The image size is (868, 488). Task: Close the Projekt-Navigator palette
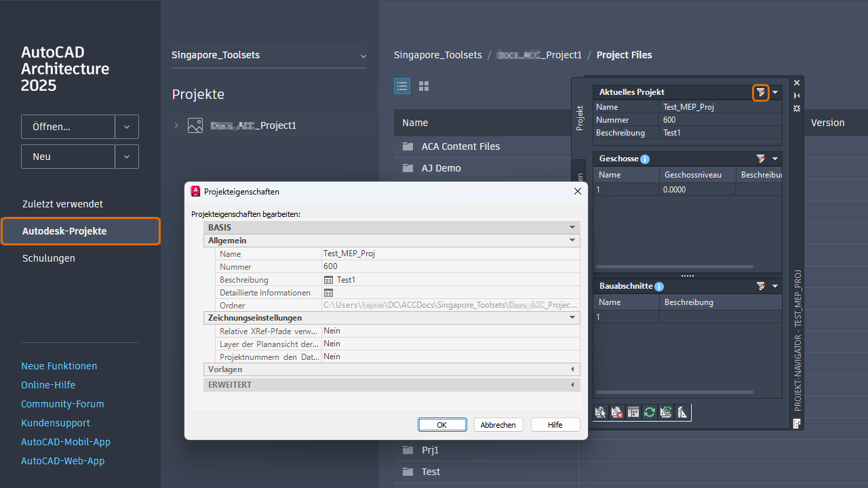pyautogui.click(x=797, y=83)
